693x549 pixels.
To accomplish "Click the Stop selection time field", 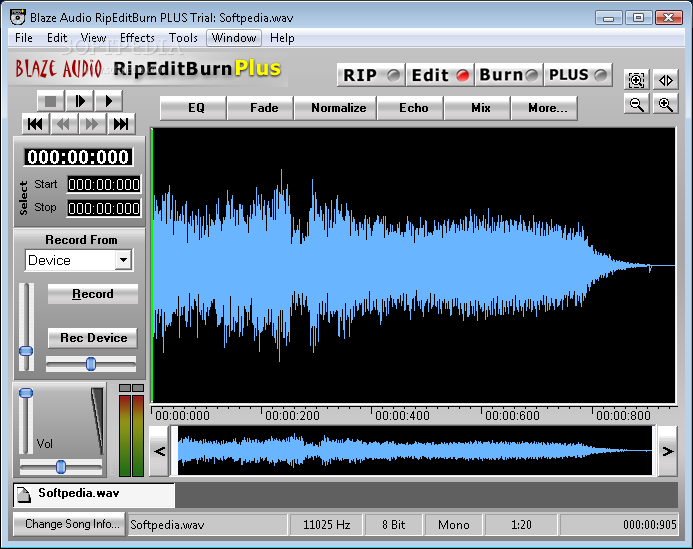I will (x=104, y=208).
